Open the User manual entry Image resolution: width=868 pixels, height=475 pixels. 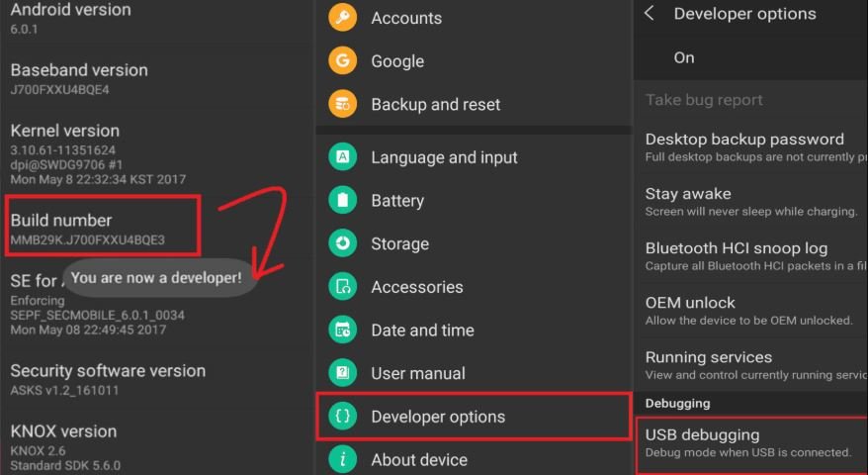click(474, 373)
